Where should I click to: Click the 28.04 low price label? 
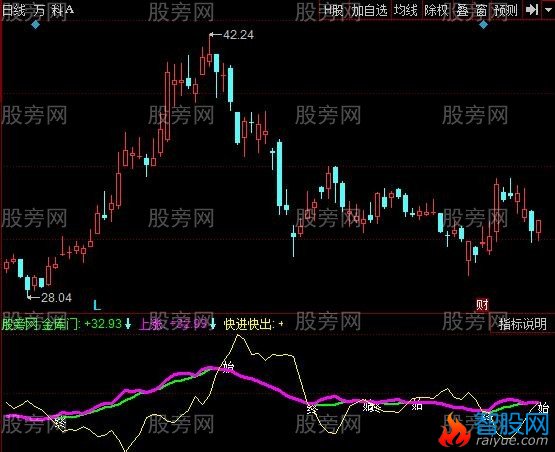(57, 298)
